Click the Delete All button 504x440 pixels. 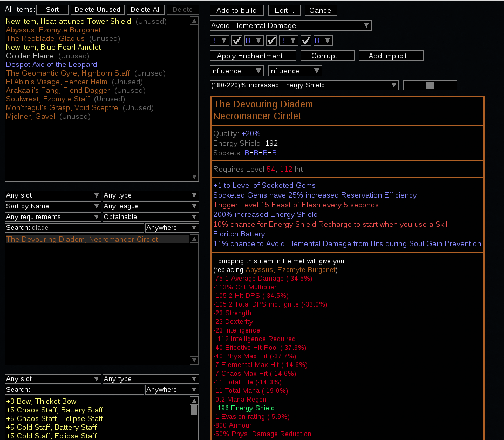point(146,10)
